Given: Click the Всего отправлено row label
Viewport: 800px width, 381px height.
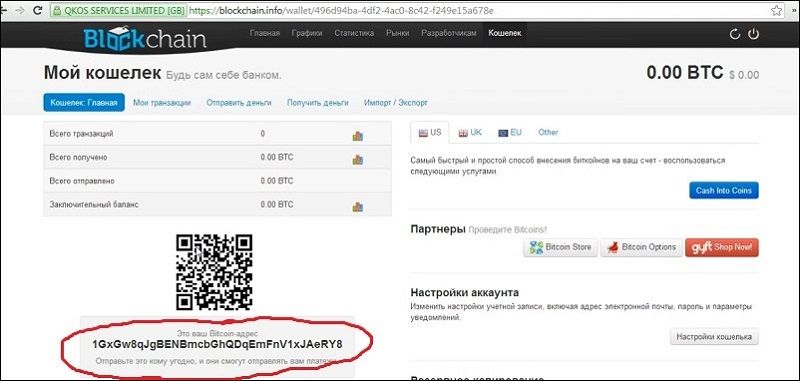Looking at the screenshot, I should 82,181.
